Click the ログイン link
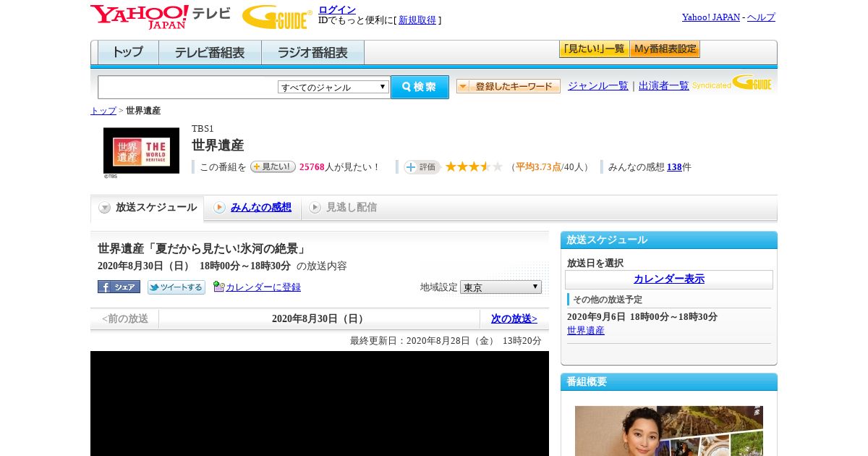This screenshot has height=456, width=868. pyautogui.click(x=337, y=9)
